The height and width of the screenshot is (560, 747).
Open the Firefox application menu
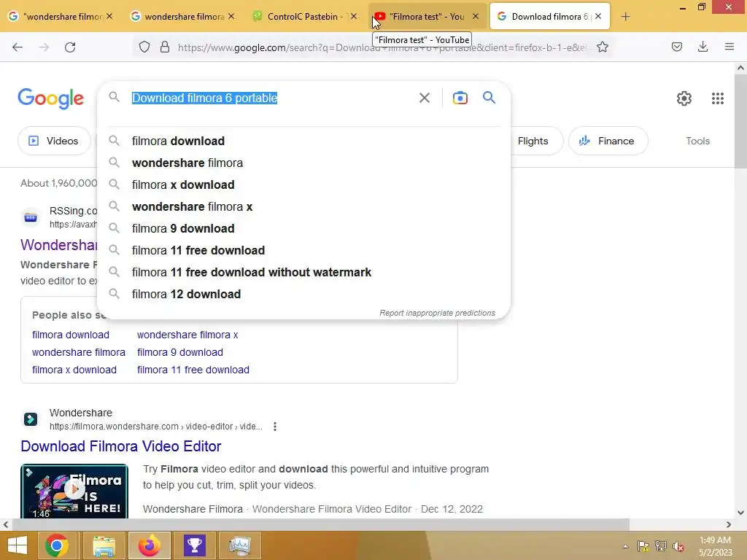pos(729,47)
